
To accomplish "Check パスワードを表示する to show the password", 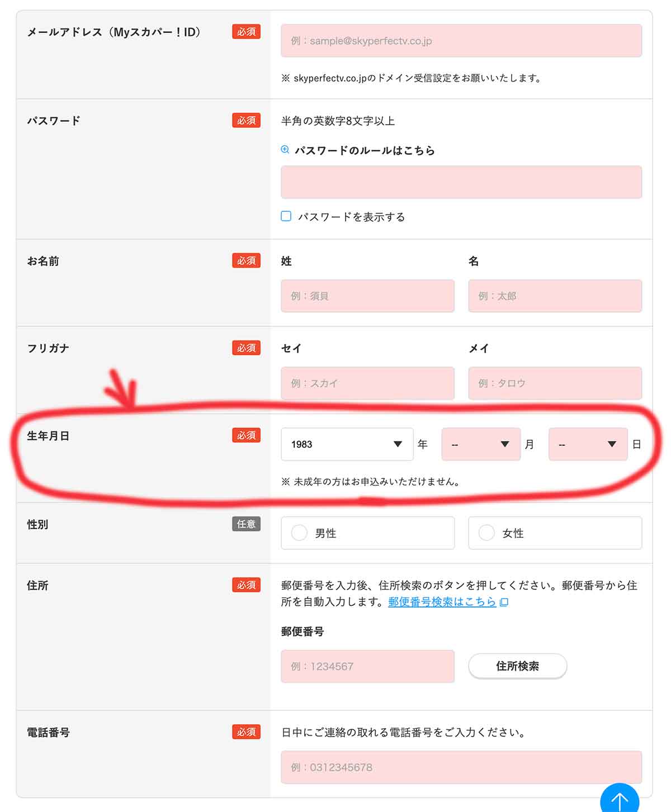I will point(286,215).
